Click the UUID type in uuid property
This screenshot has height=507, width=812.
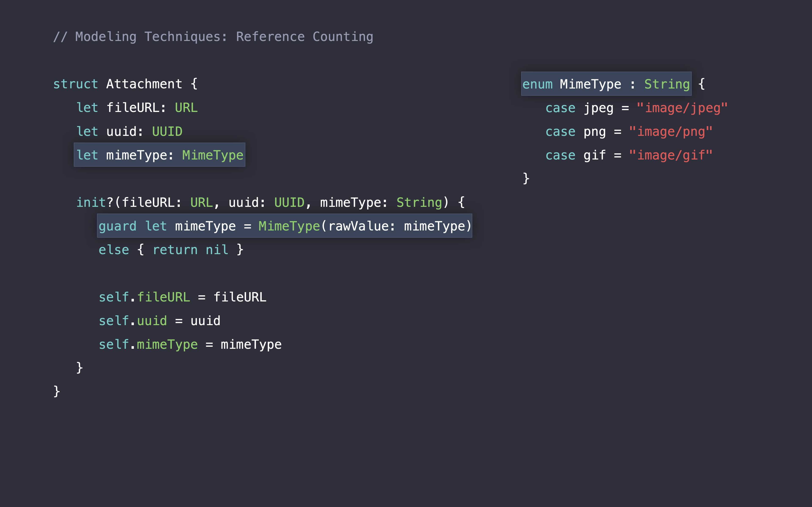coord(167,131)
